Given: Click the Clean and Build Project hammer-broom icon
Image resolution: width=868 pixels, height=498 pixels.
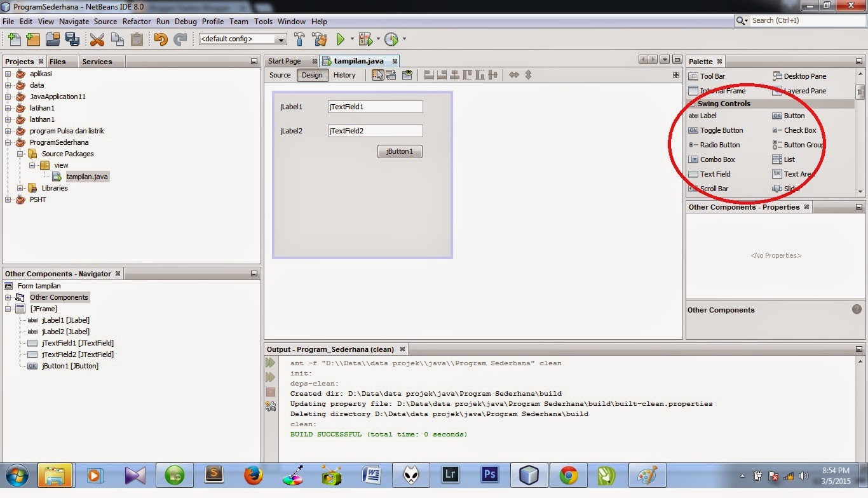Looking at the screenshot, I should click(x=320, y=39).
